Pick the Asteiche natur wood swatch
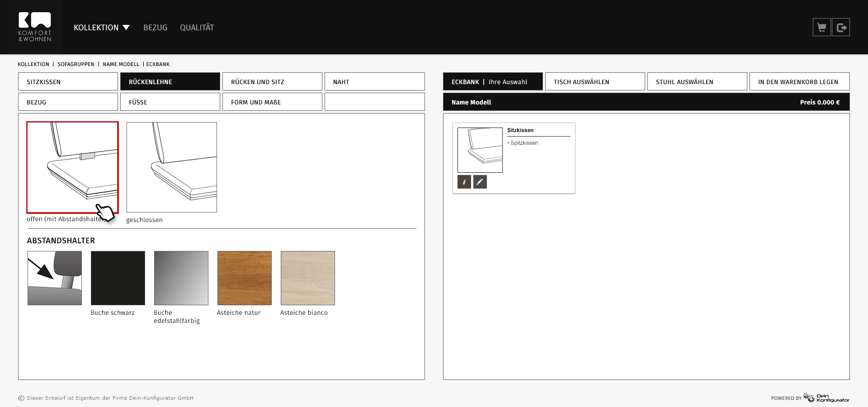The image size is (868, 407). [x=245, y=278]
